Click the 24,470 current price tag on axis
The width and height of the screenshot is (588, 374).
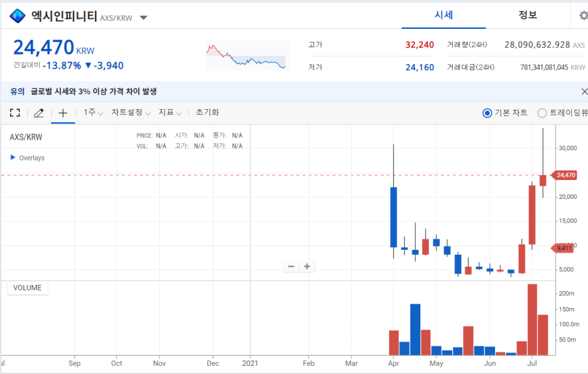pos(563,175)
